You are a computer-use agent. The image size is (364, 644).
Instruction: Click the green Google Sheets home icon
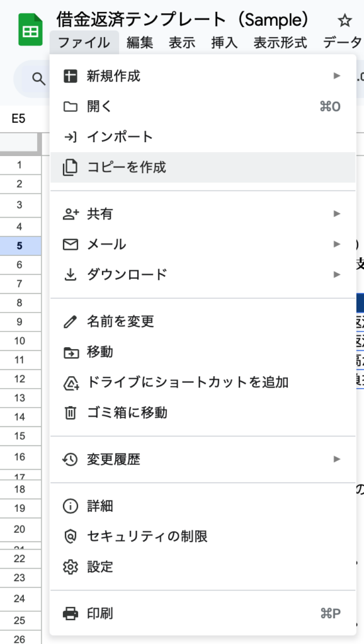[30, 30]
